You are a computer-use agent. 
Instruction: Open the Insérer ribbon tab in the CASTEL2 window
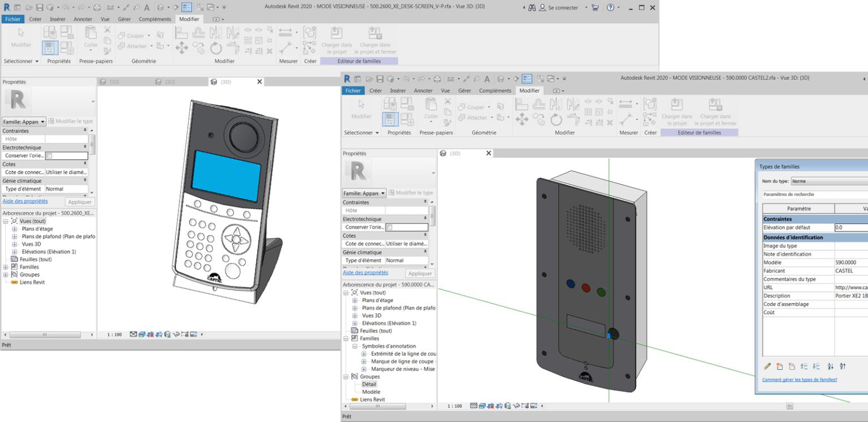tap(398, 91)
